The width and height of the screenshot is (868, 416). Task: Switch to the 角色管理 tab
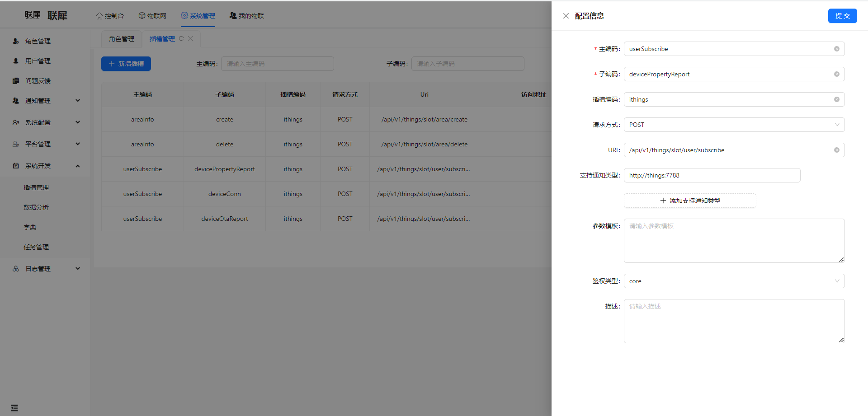click(x=122, y=39)
